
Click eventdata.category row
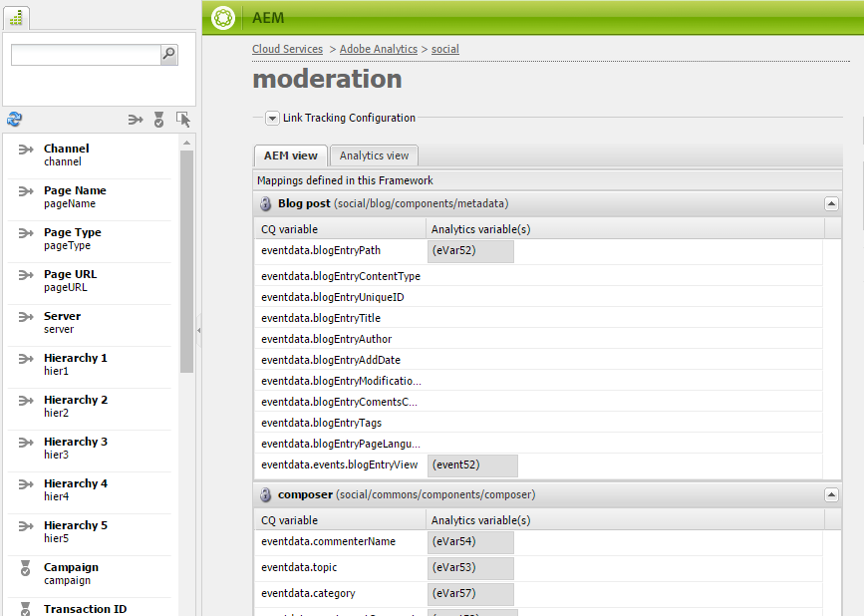(539, 594)
